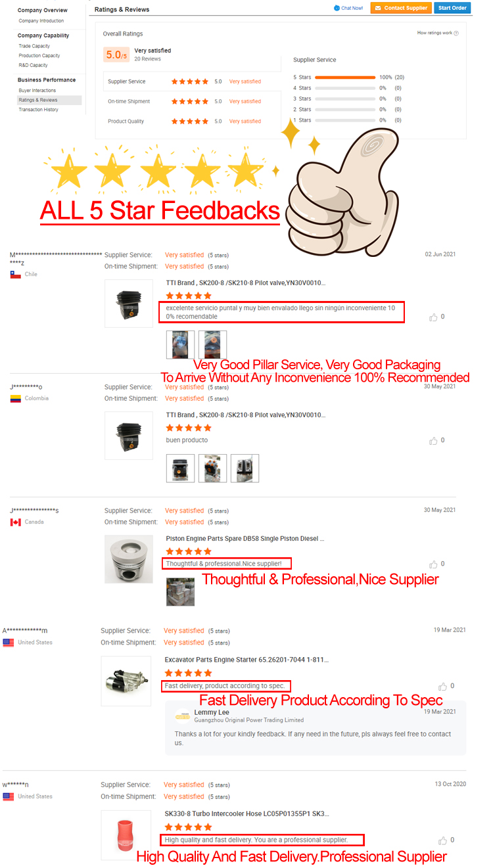This screenshot has width=493, height=868.
Task: Open Production Capacity sidebar item
Action: coord(39,55)
